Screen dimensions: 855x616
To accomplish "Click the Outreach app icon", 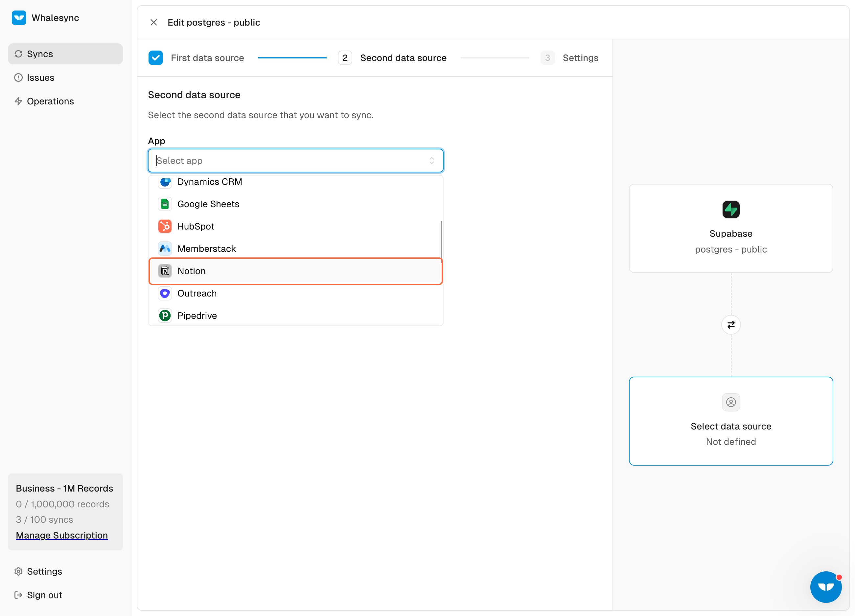I will coord(165,293).
